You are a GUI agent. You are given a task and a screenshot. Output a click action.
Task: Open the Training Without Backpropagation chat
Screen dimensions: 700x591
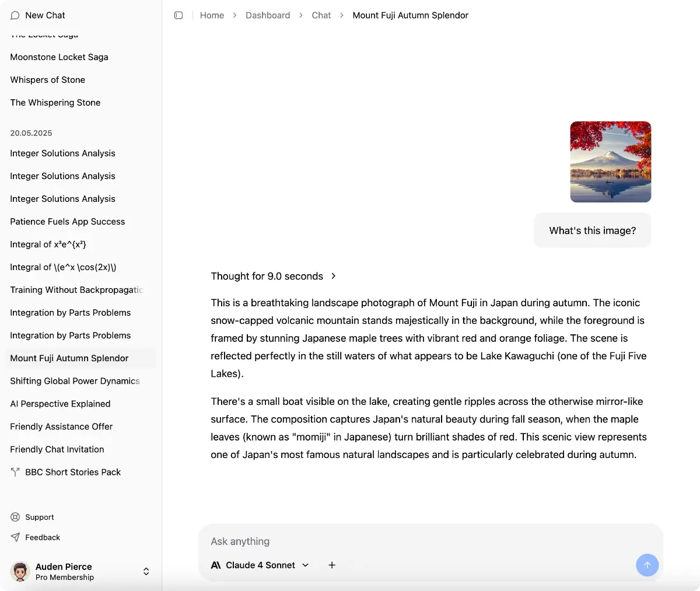coord(76,290)
